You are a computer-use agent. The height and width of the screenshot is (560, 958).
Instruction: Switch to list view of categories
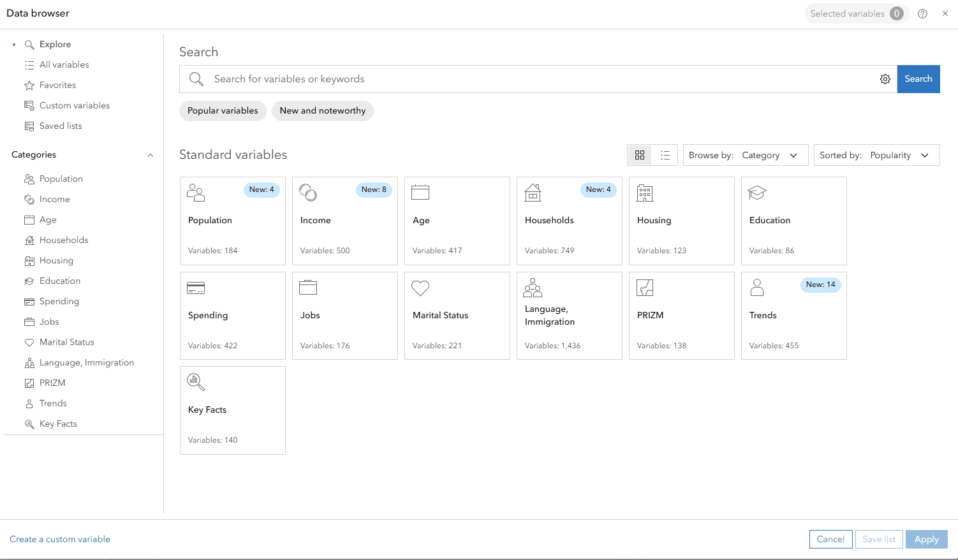click(665, 155)
